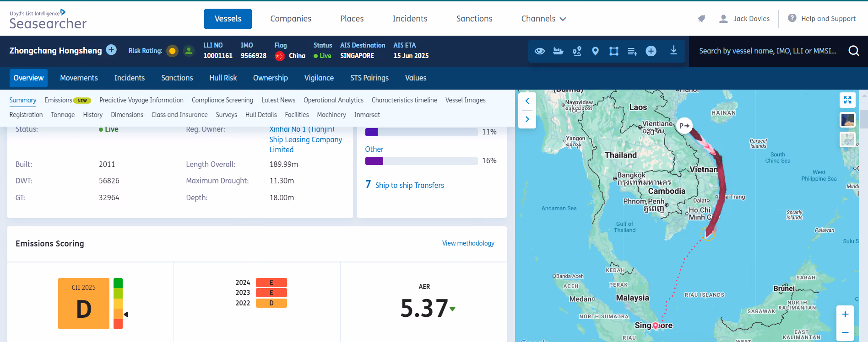868x342 pixels.
Task: Click the Singapore destination pin on map
Action: click(x=656, y=326)
